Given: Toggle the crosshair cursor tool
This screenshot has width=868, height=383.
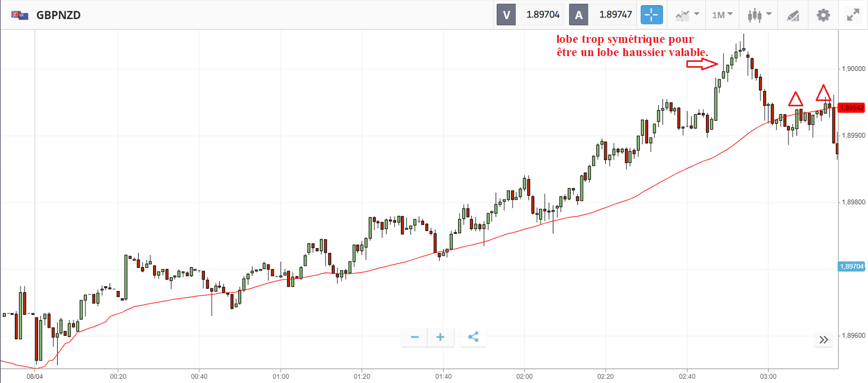Looking at the screenshot, I should point(651,15).
